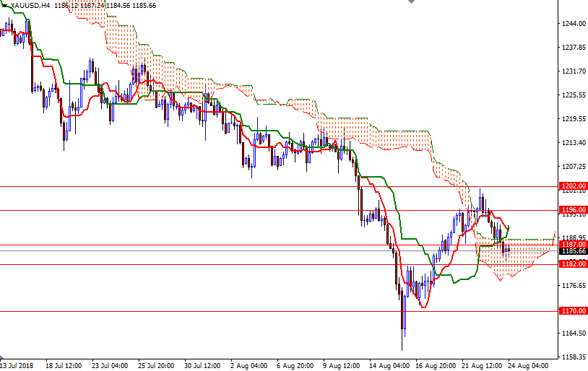Select the red 1202.00 price level tag
Screen dimensions: 588x371
(x=573, y=186)
